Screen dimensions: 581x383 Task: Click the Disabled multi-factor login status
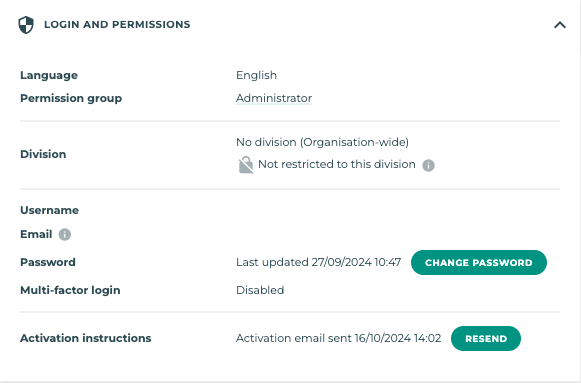[260, 290]
